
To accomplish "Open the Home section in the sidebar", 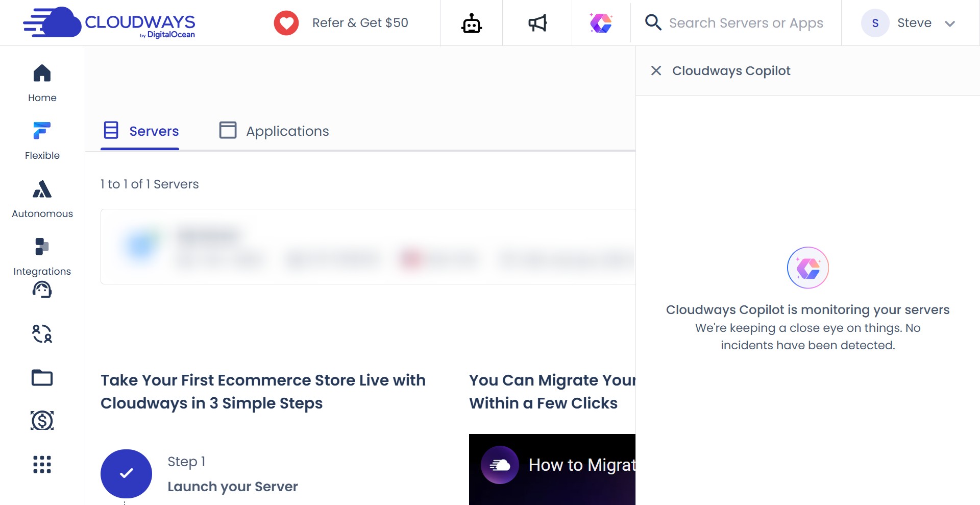I will [42, 82].
